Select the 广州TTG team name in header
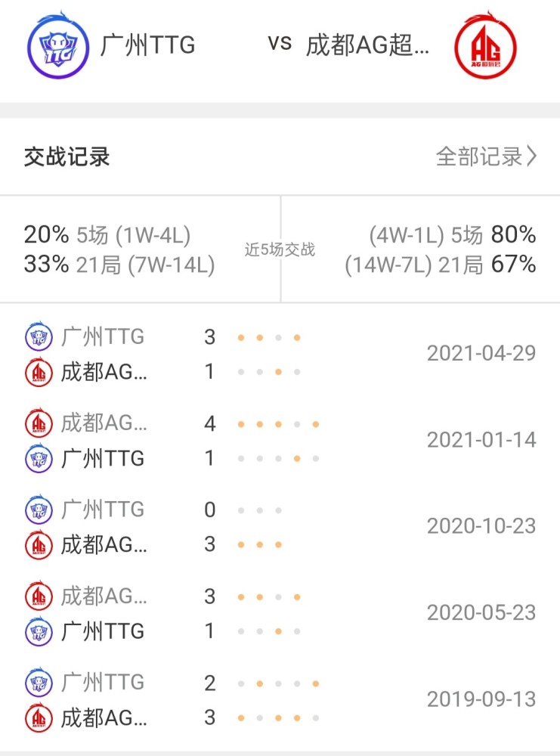 (148, 45)
